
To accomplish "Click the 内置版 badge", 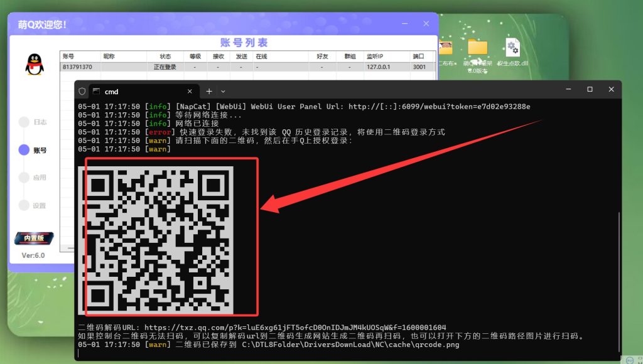I will coord(34,238).
